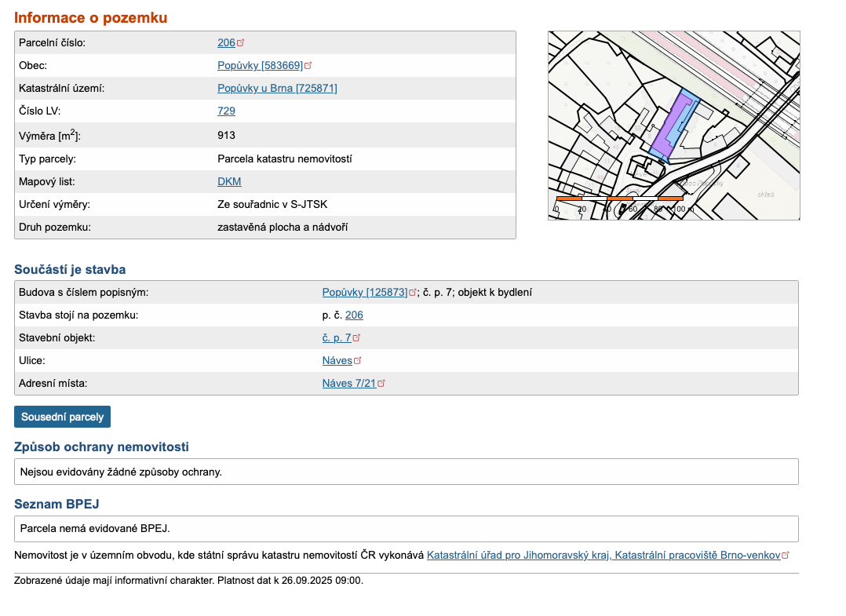Open Popůvky u Brna [725871] cadastral area
Image resolution: width=846 pixels, height=616 pixels.
tap(277, 89)
